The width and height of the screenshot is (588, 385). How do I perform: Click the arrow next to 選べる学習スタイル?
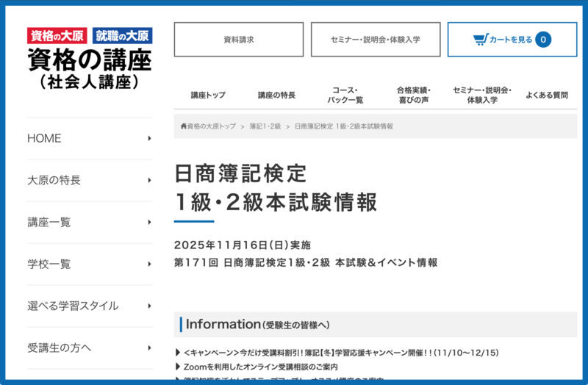(149, 306)
